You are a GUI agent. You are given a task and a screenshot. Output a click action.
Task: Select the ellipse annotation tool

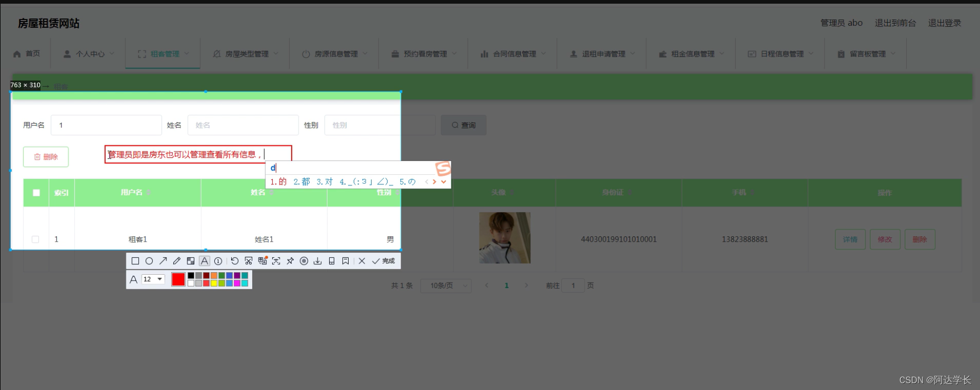[149, 261]
